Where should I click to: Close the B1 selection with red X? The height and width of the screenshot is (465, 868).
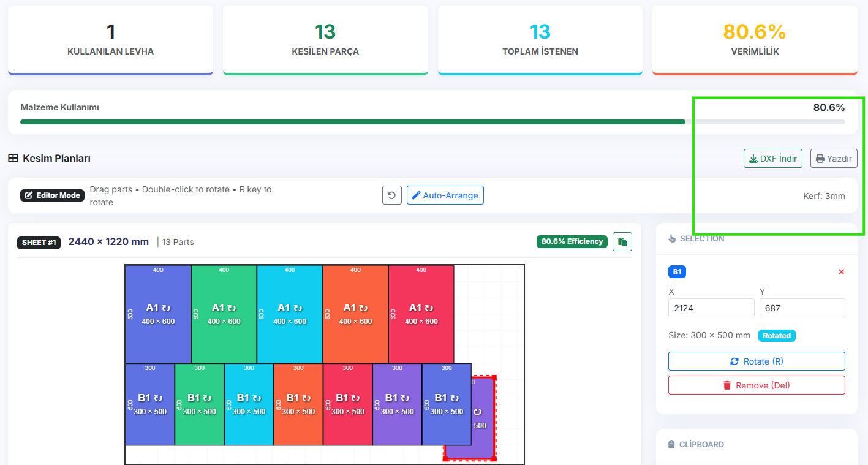click(x=841, y=272)
